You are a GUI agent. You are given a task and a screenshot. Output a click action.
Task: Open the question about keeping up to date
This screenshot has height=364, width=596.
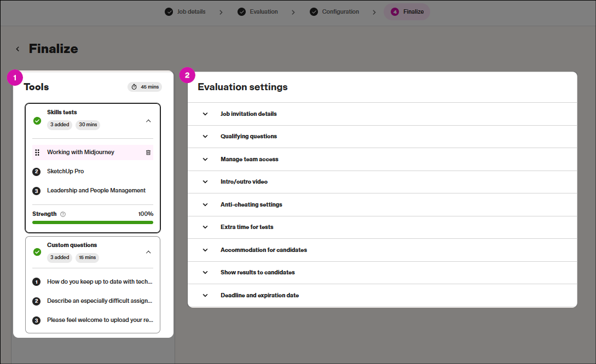[100, 282]
